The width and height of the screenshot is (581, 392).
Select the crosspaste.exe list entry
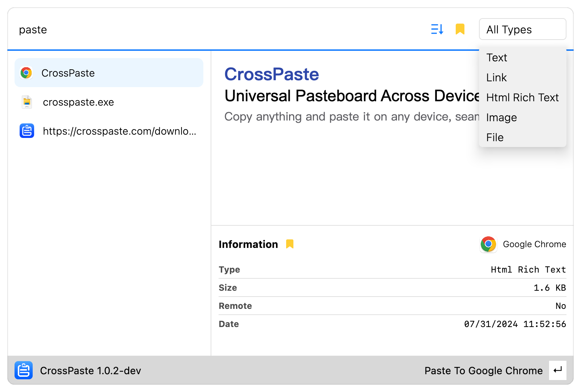point(109,102)
